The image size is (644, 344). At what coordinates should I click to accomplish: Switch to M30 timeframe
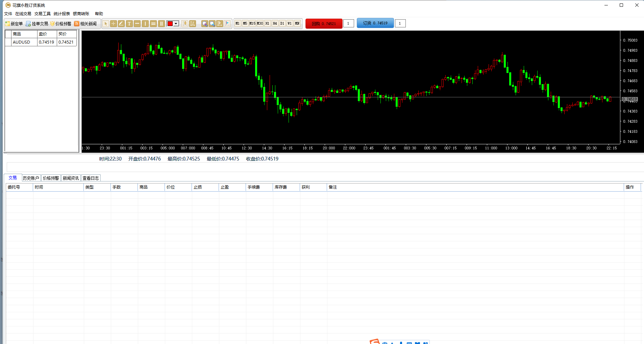click(260, 23)
